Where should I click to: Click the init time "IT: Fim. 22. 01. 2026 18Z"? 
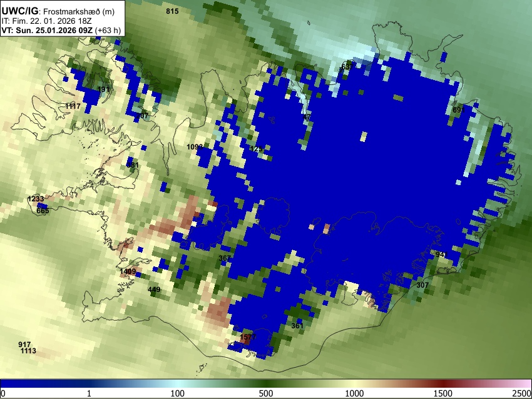(x=46, y=21)
